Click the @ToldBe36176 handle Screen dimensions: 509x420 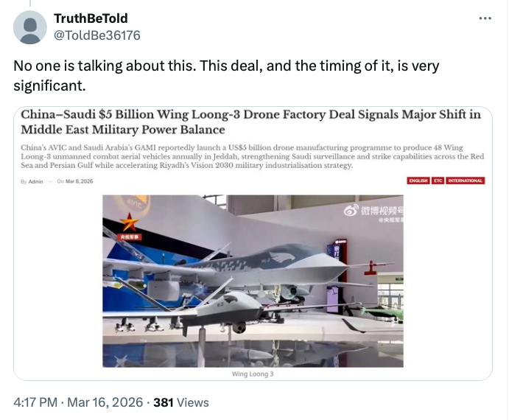97,35
